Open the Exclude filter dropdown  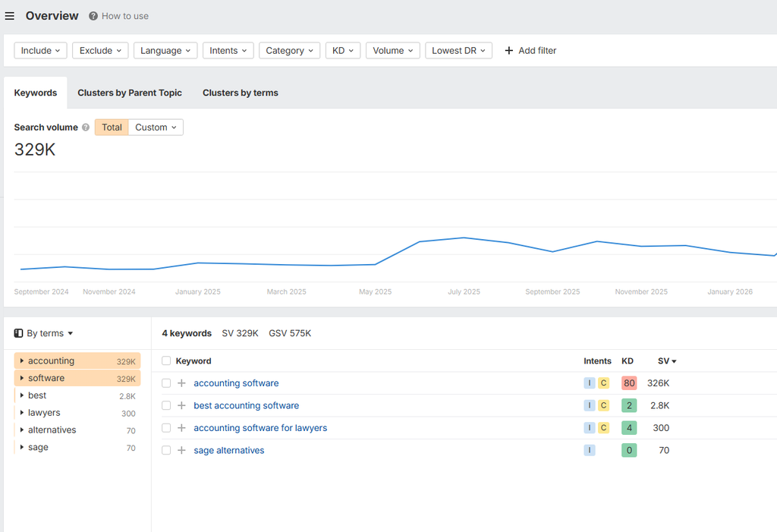tap(100, 51)
